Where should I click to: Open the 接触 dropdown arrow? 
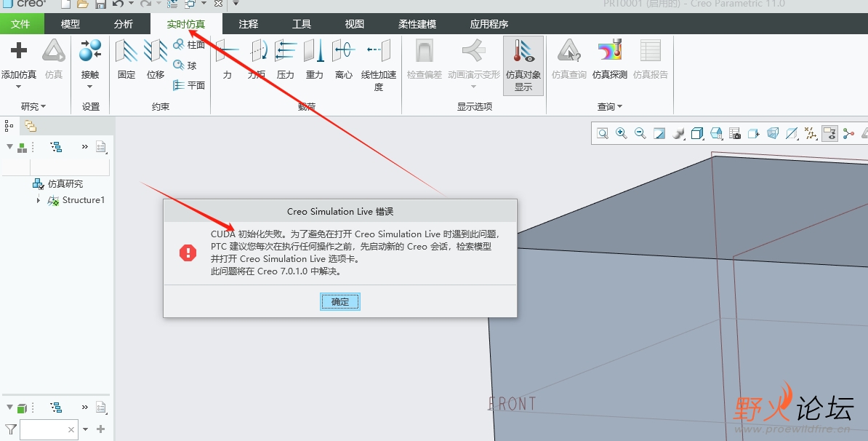89,87
